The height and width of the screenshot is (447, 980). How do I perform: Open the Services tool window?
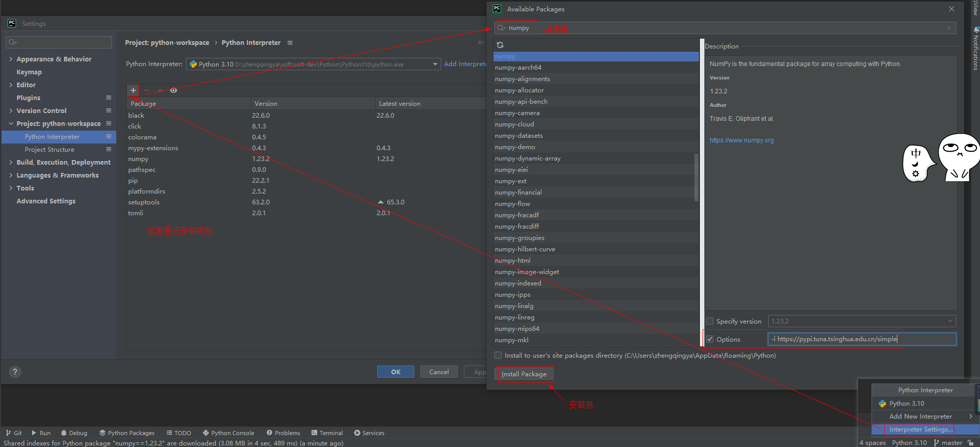(x=369, y=433)
